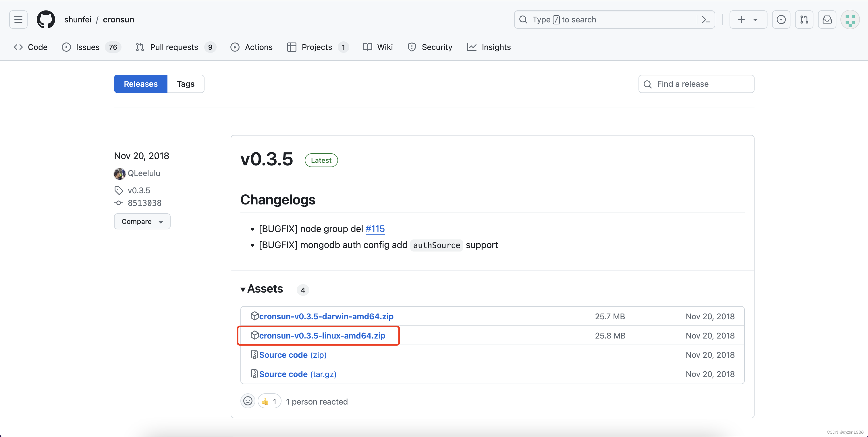The image size is (868, 437).
Task: Expand the Assets section disclosure triangle
Action: click(x=243, y=289)
